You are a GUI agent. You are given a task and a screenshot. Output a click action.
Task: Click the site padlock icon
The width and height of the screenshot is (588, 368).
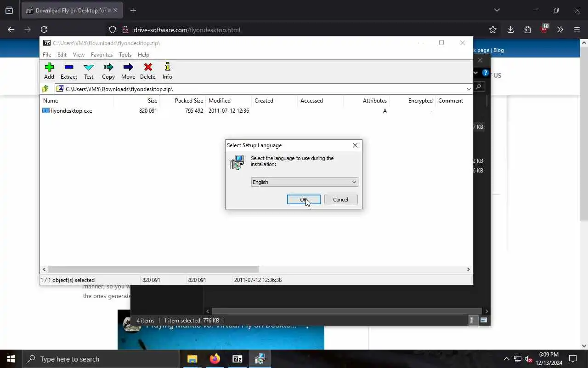[x=125, y=30]
